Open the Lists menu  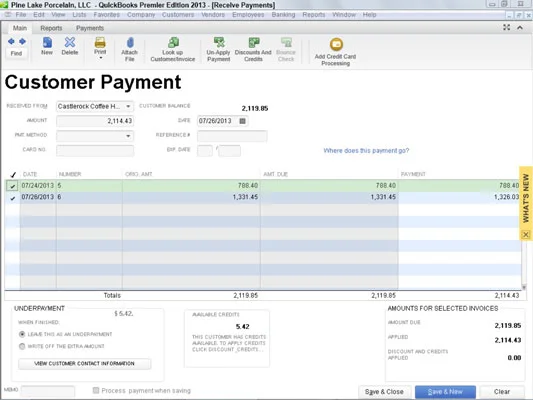click(x=79, y=15)
